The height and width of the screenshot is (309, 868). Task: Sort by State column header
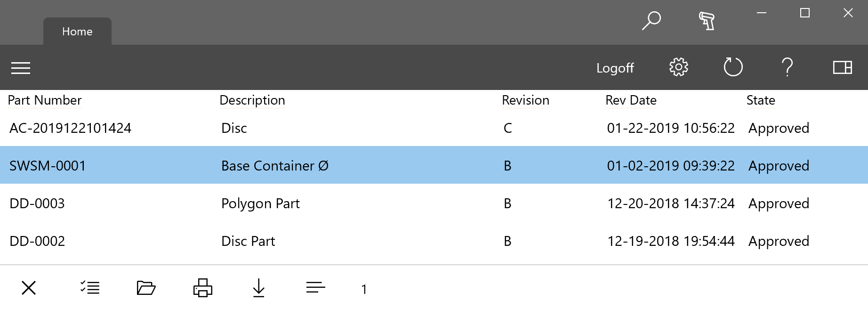(761, 100)
